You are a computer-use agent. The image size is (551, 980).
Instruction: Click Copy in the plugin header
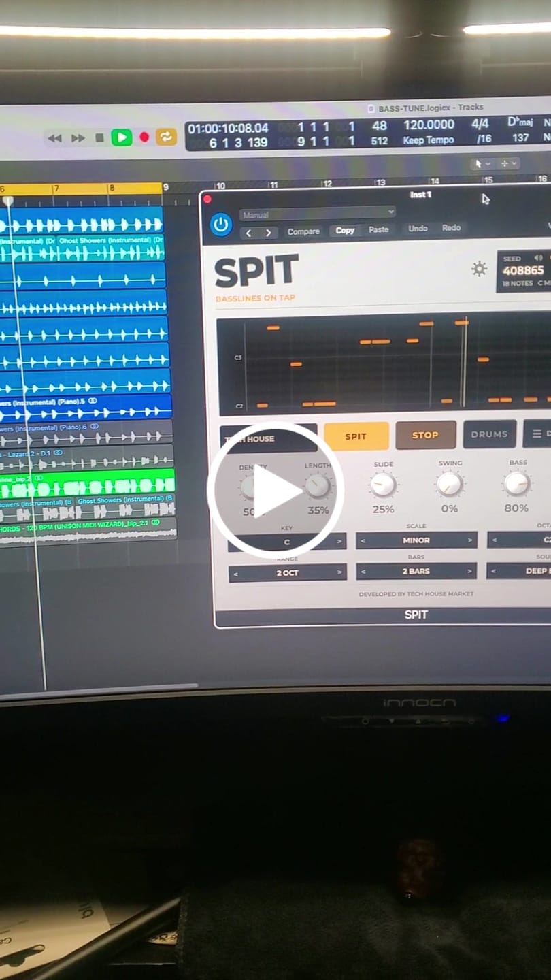[x=345, y=231]
